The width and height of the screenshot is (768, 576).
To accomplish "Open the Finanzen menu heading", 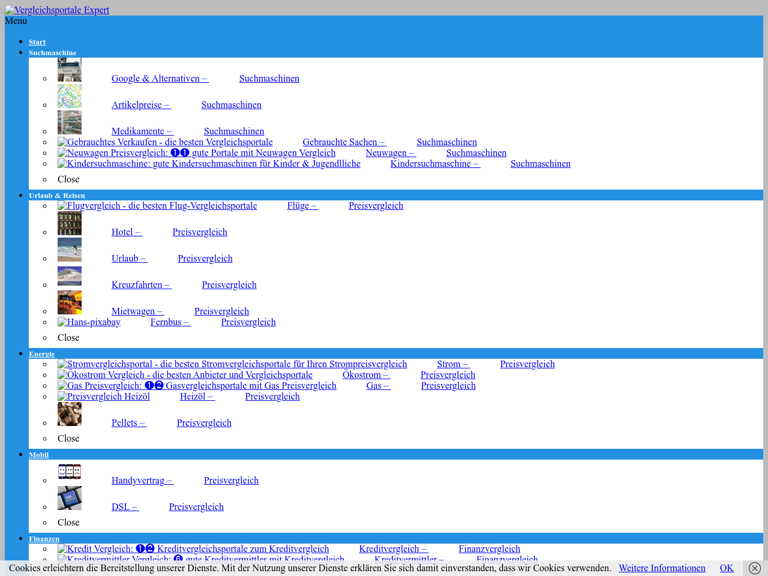I will click(44, 539).
